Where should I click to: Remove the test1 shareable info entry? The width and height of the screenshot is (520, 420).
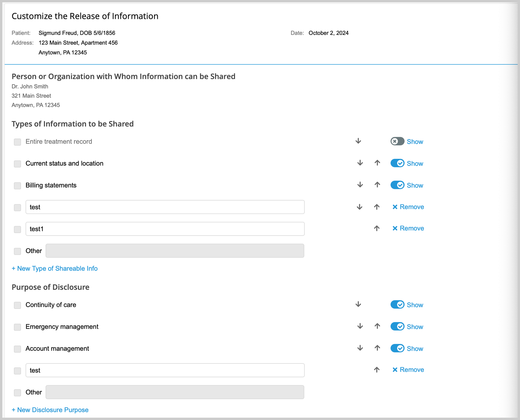tap(408, 228)
